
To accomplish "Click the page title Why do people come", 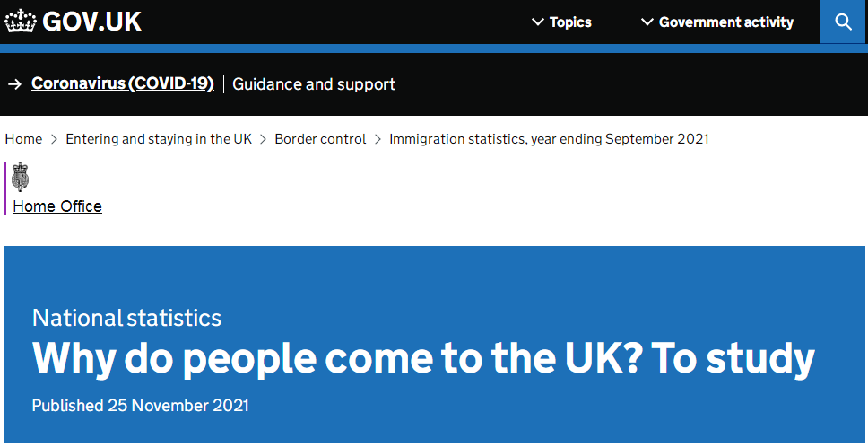I will [x=423, y=358].
